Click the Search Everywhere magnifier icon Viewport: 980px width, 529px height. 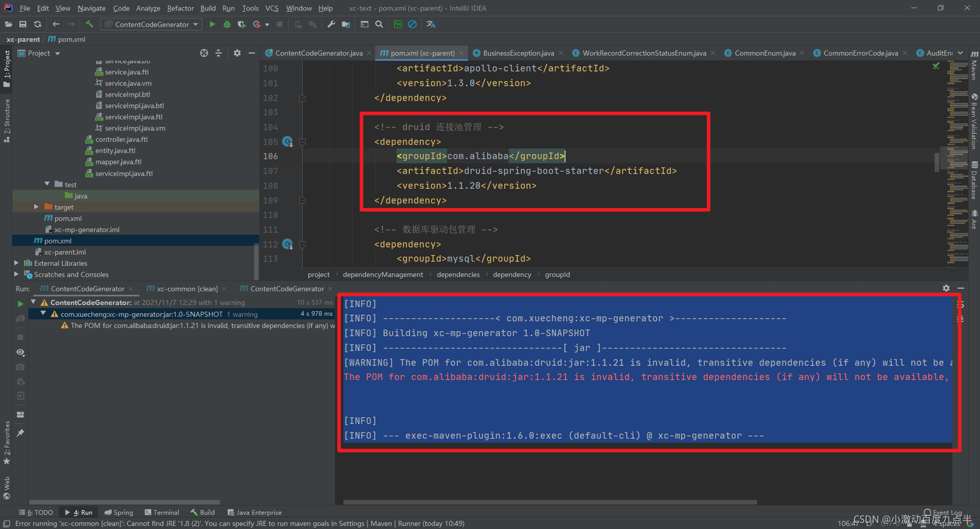[379, 24]
